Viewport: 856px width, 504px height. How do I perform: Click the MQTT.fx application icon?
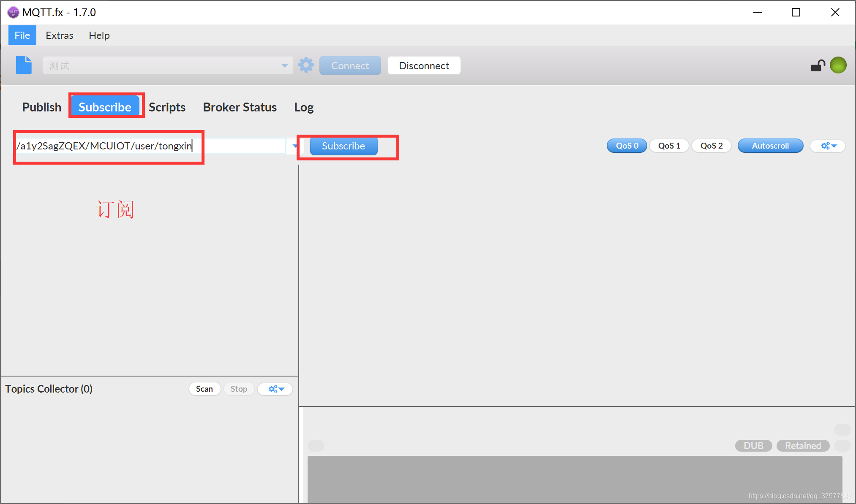coord(11,12)
